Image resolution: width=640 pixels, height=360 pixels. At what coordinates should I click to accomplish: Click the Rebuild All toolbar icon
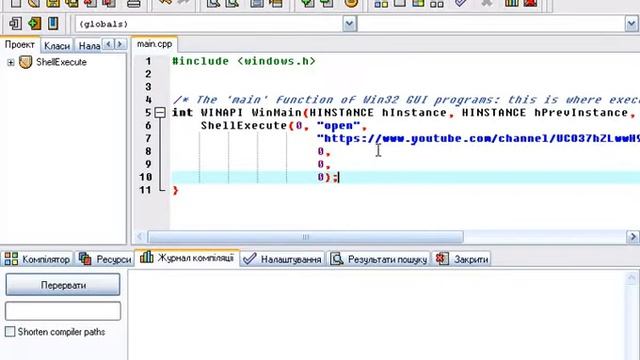click(437, 4)
